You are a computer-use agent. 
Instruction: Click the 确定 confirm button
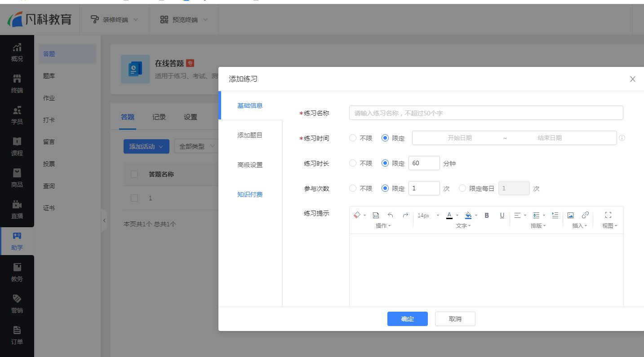tap(408, 319)
